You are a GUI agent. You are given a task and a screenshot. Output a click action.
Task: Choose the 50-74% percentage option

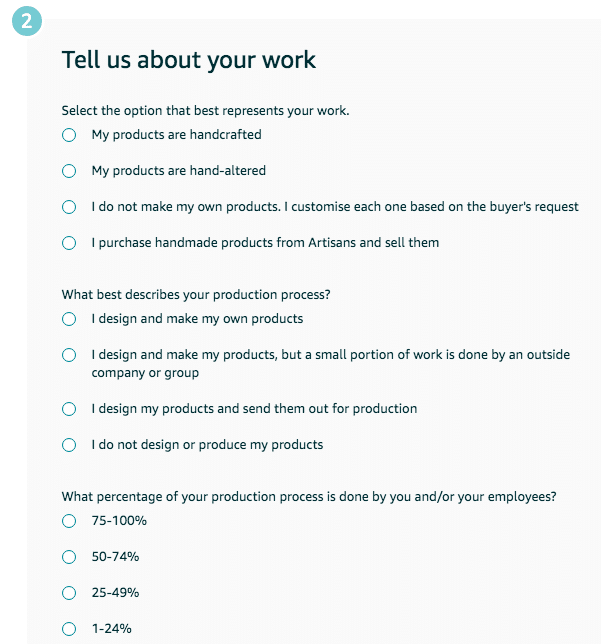point(69,557)
